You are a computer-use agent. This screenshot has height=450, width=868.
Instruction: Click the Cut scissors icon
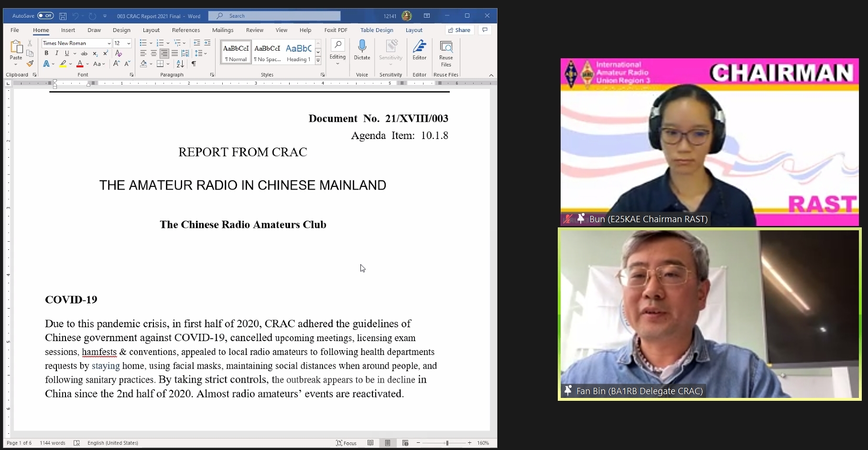30,43
